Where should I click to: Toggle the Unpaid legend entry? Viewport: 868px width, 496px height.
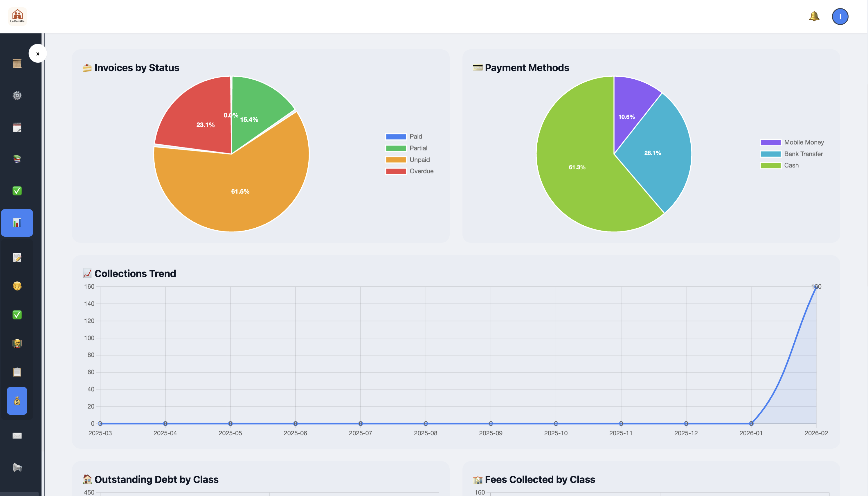[x=408, y=160]
